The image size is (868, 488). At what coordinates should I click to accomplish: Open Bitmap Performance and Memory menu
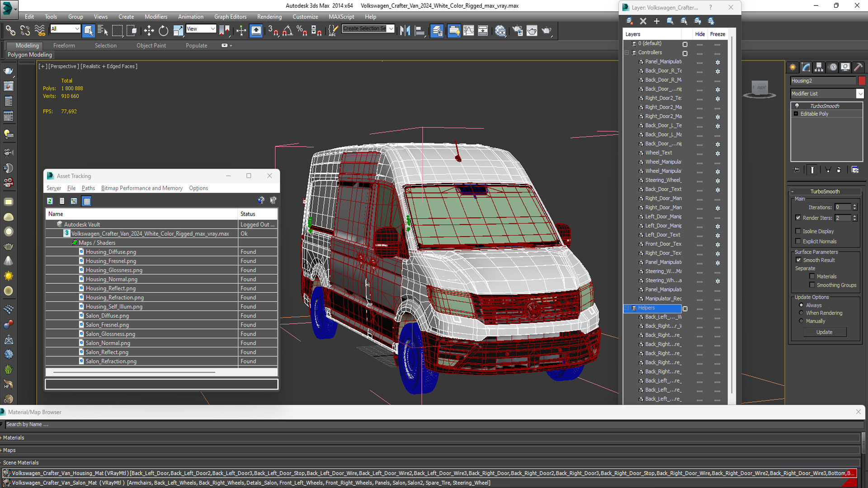(142, 188)
